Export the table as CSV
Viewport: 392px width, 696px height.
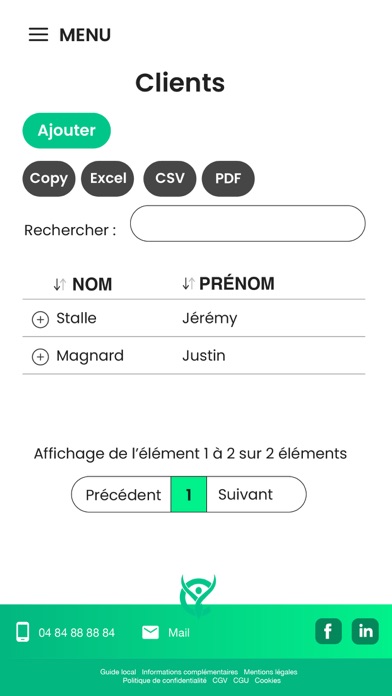tap(170, 178)
